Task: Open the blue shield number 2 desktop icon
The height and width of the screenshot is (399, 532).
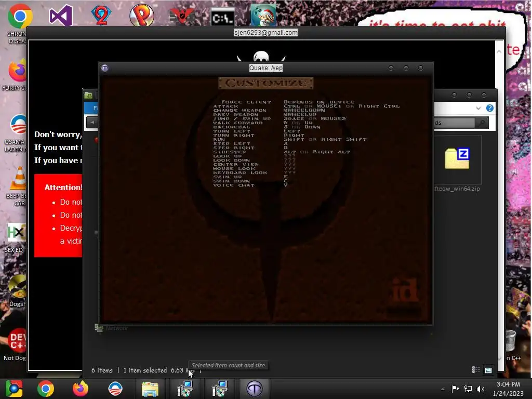Action: pos(101,15)
